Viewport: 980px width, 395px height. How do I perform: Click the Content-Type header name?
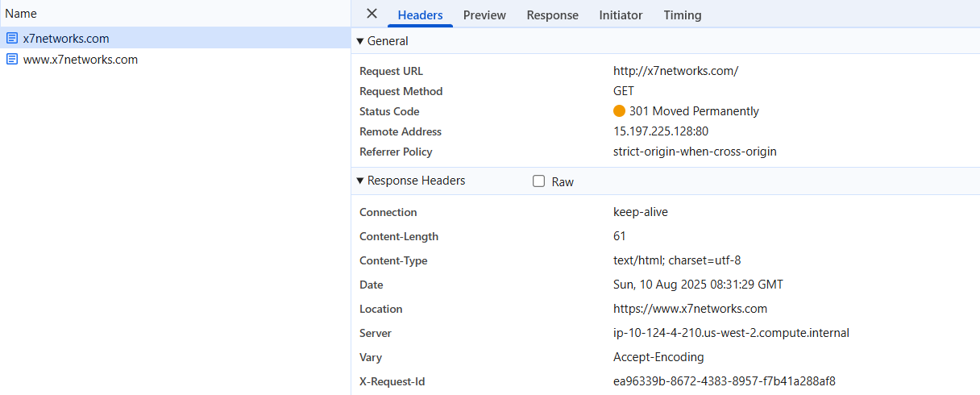pos(393,260)
